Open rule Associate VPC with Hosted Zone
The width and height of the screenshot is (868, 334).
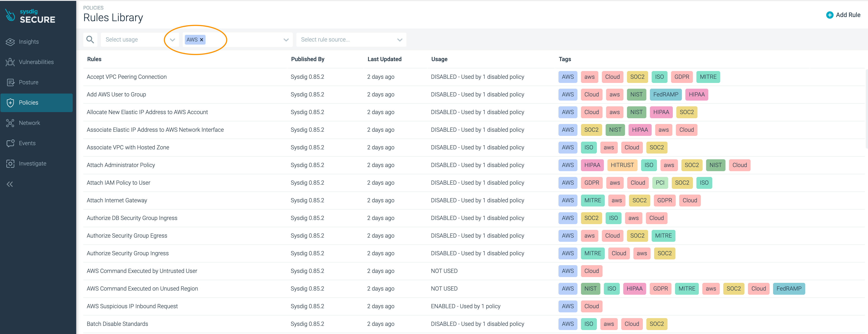point(128,147)
